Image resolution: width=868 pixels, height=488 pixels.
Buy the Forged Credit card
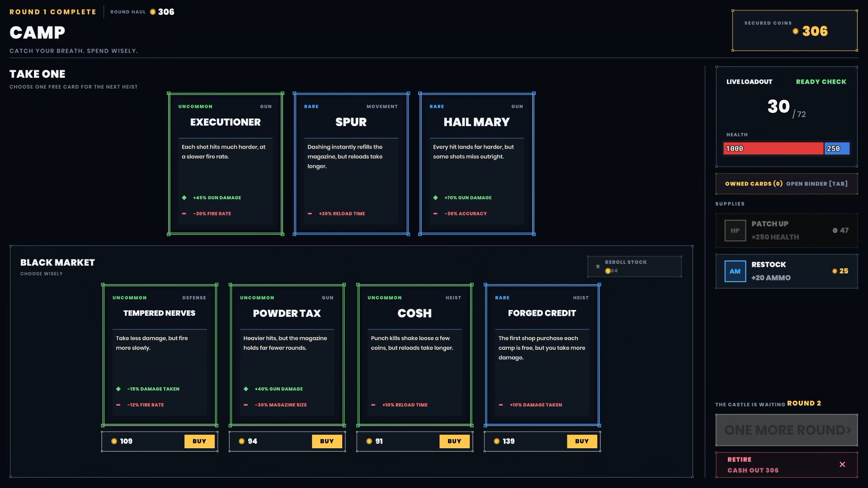[x=582, y=441]
